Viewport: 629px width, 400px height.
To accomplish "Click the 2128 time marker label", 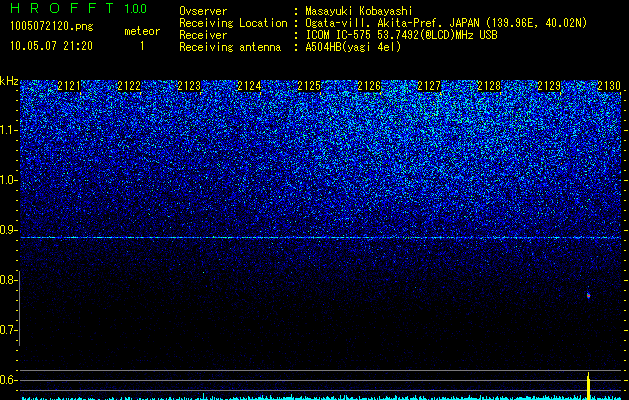I will click(x=489, y=86).
